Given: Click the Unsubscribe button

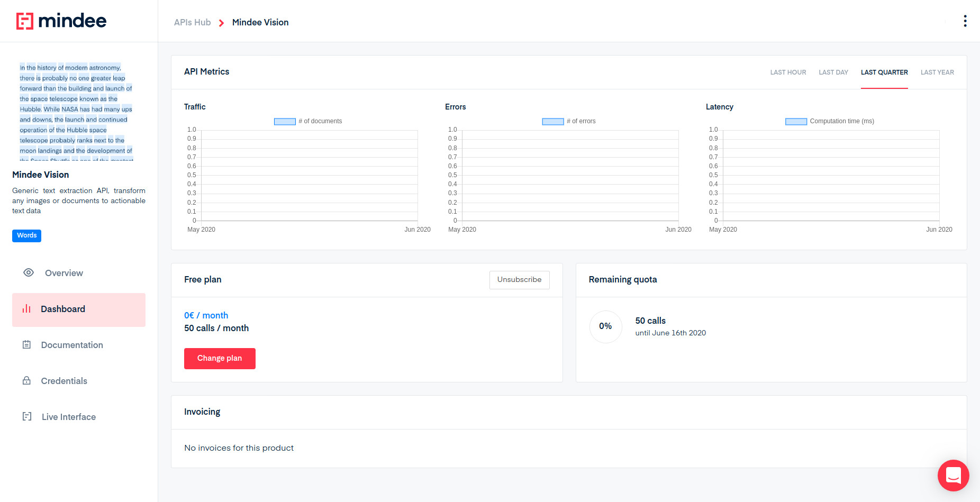Looking at the screenshot, I should 519,280.
